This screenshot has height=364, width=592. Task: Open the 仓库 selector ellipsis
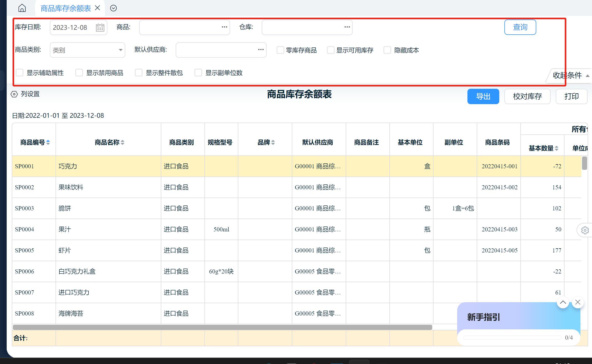coord(347,27)
